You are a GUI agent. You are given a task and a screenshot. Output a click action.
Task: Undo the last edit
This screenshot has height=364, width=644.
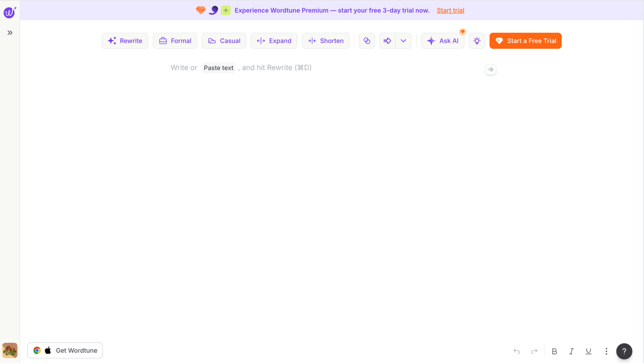[517, 351]
